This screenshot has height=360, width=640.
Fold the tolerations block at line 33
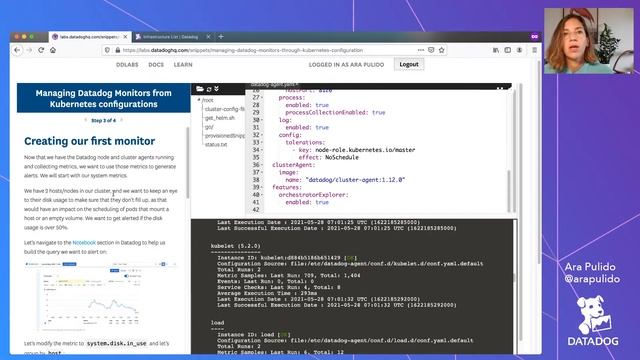click(x=262, y=142)
